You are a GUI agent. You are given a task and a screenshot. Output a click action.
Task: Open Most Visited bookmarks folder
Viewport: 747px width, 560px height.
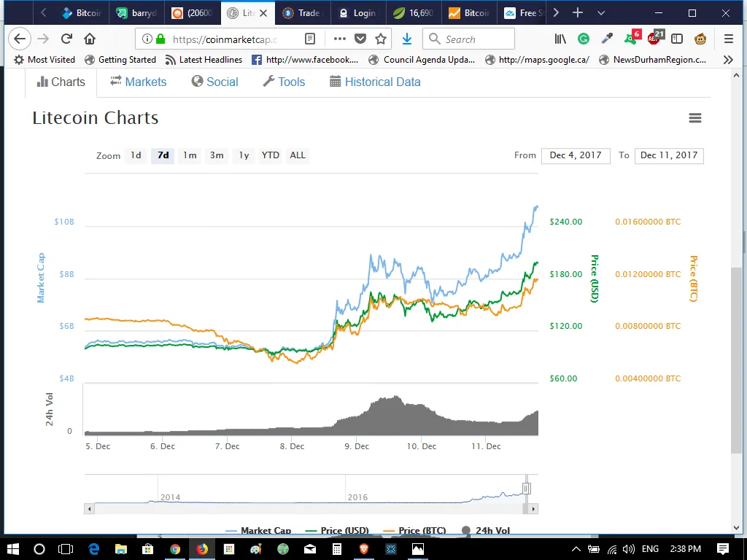pos(44,60)
